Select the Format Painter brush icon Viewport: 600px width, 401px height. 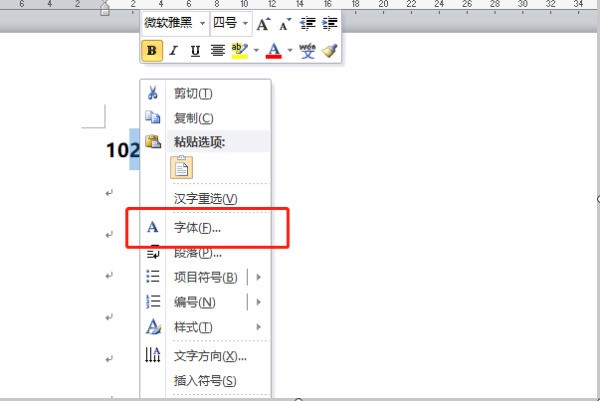point(329,49)
